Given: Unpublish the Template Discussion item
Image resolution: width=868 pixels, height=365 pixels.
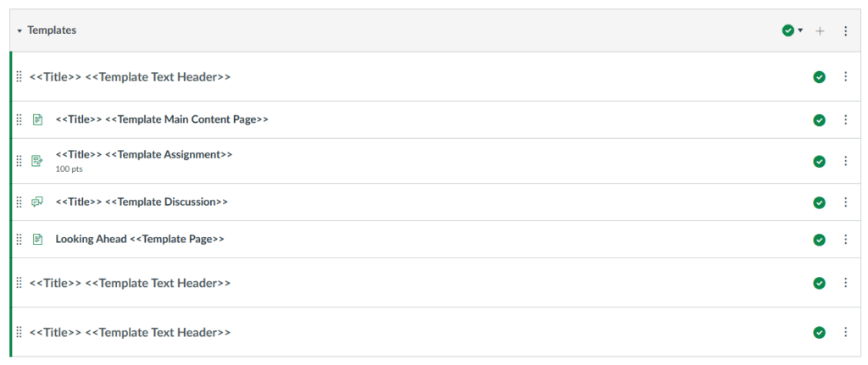Looking at the screenshot, I should (x=819, y=202).
